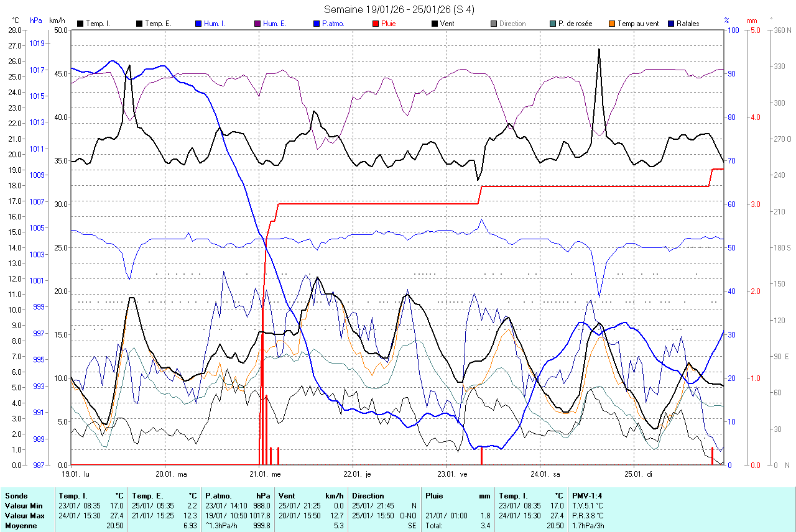The image size is (796, 532).
Task: Click the red Pluie legend square
Action: (376, 24)
